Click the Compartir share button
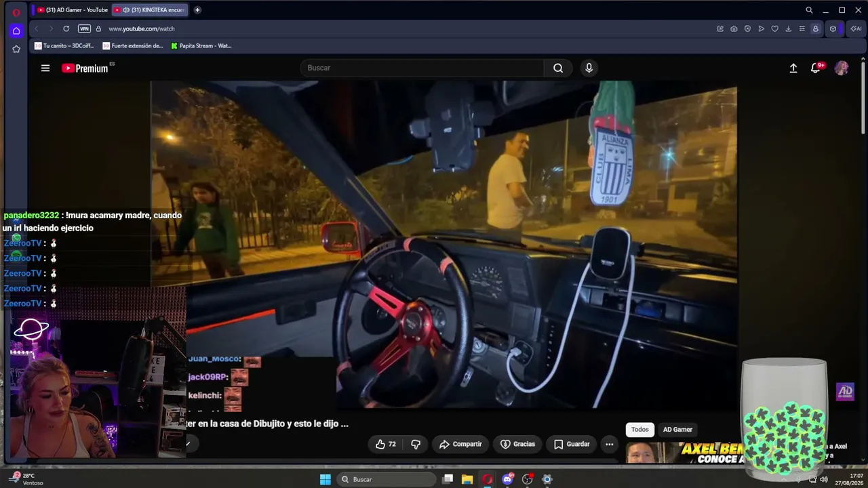This screenshot has height=488, width=868. [460, 444]
